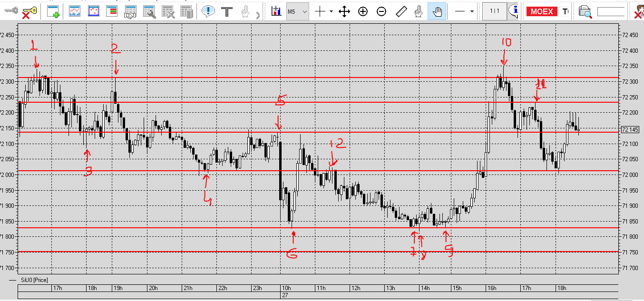This screenshot has height=301, width=644.
Task: Open the M5 timeframe dropdown
Action: (x=297, y=11)
